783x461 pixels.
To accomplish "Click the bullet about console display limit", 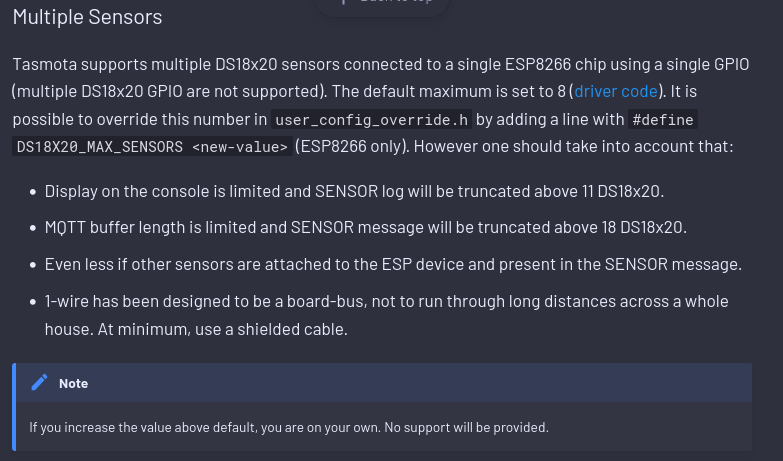I will point(354,191).
